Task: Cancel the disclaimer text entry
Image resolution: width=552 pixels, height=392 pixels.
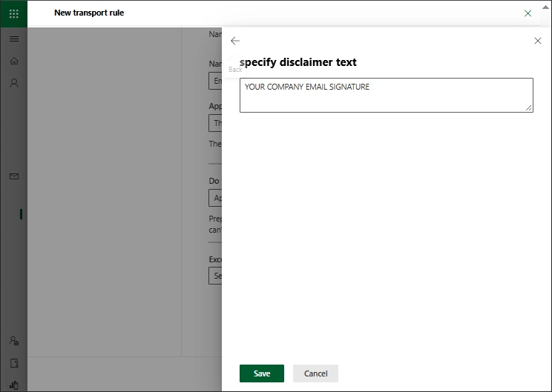Action: tap(315, 373)
